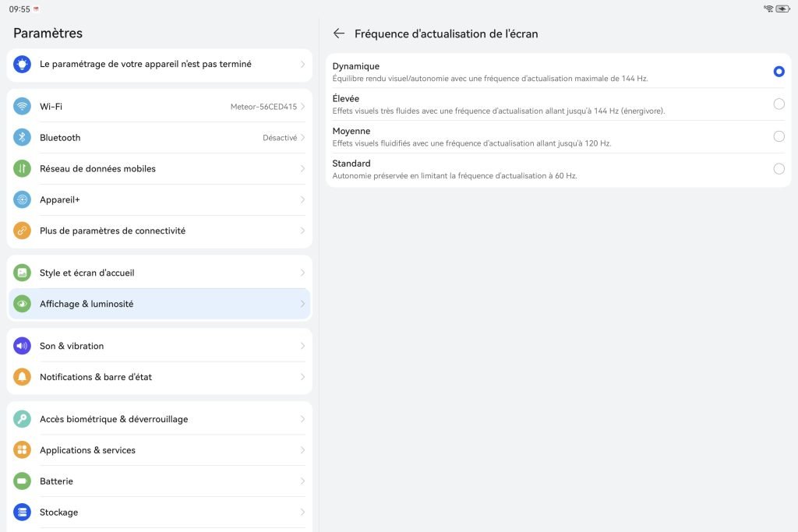
Task: Click Meteor-56CED415 network name
Action: coord(263,107)
